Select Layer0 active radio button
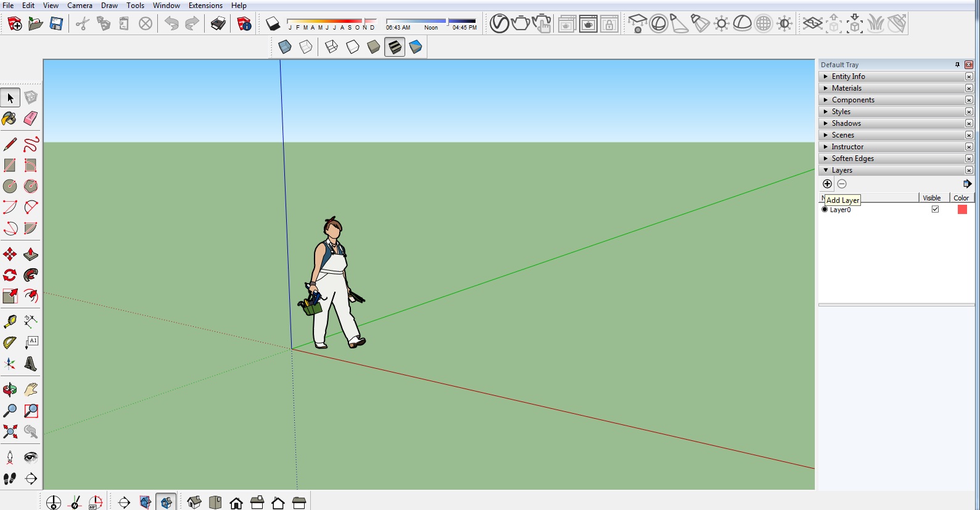The height and width of the screenshot is (510, 980). coord(825,210)
